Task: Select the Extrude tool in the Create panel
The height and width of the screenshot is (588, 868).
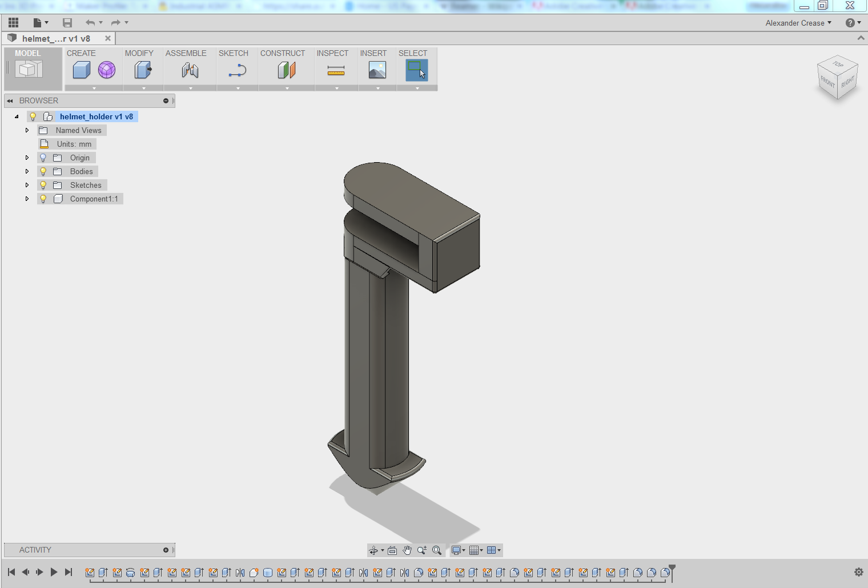Action: coord(81,70)
